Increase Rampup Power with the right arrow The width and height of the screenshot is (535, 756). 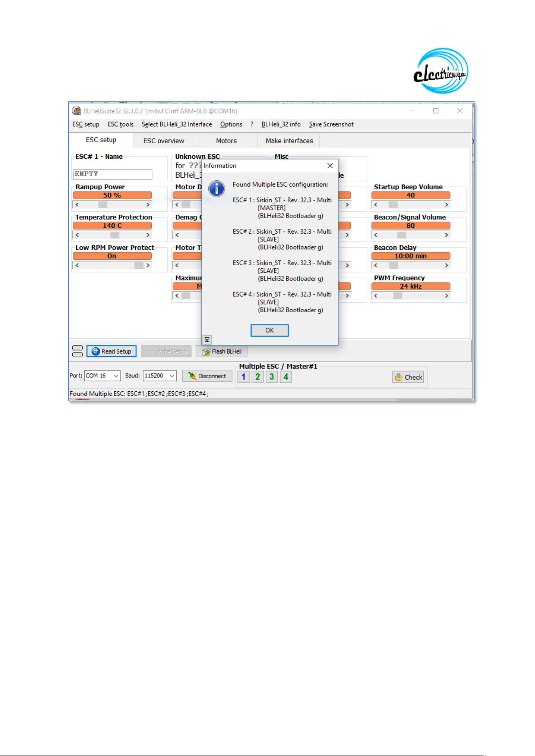tap(148, 205)
